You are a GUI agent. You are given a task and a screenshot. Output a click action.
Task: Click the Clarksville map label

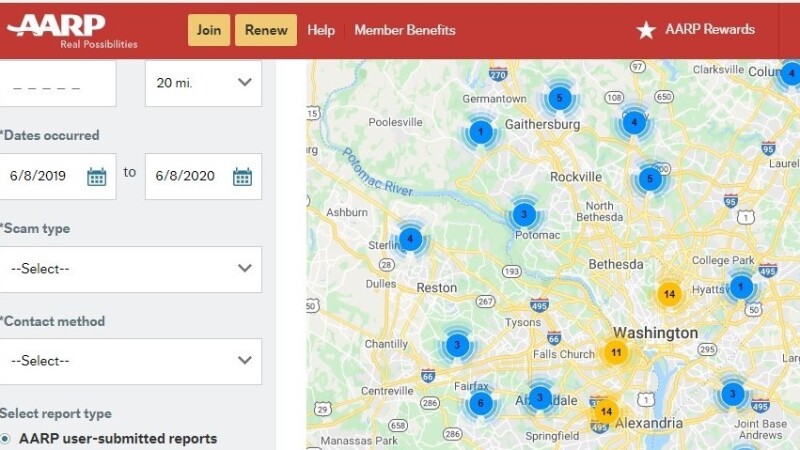(x=718, y=70)
